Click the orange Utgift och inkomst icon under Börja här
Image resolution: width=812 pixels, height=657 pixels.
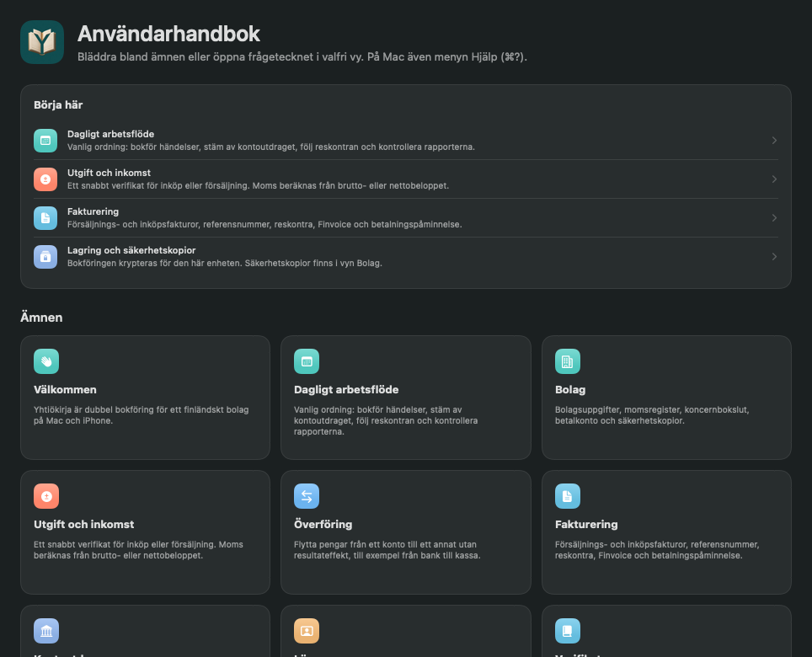[45, 179]
